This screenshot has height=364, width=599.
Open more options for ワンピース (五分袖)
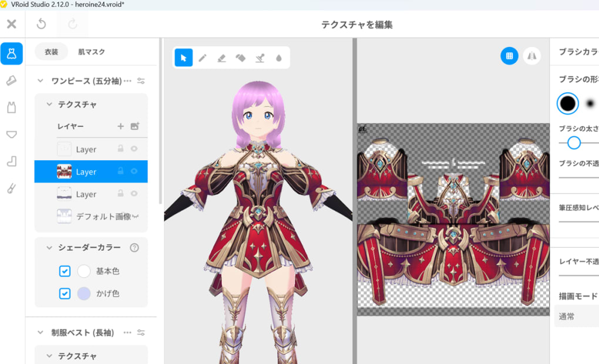(127, 80)
